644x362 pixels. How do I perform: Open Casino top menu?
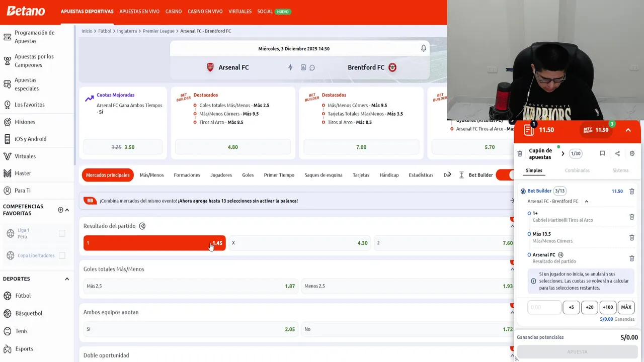(x=174, y=11)
